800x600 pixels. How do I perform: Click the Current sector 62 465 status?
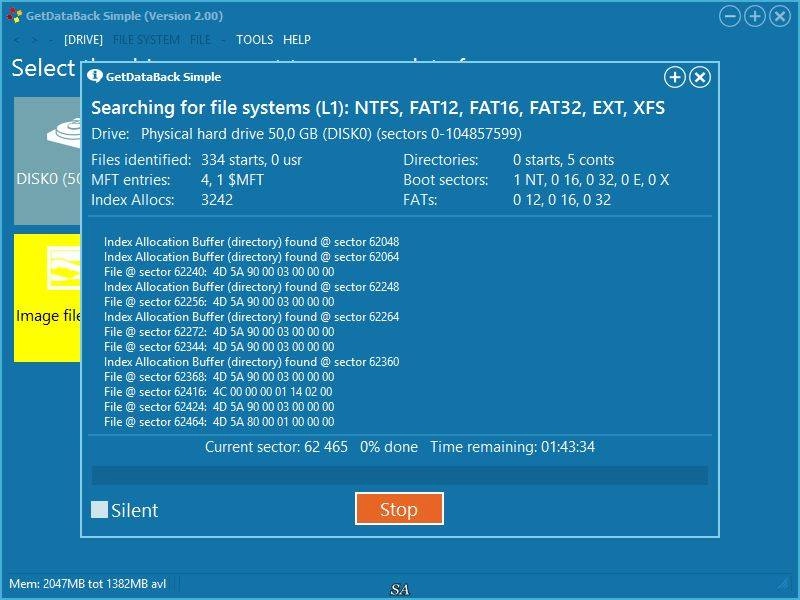coord(276,447)
